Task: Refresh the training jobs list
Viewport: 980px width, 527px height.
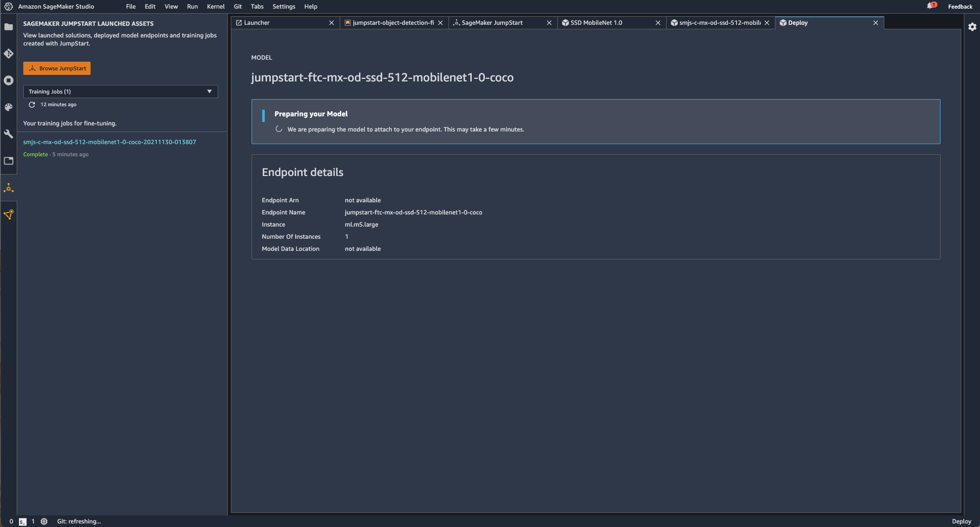Action: (x=32, y=105)
